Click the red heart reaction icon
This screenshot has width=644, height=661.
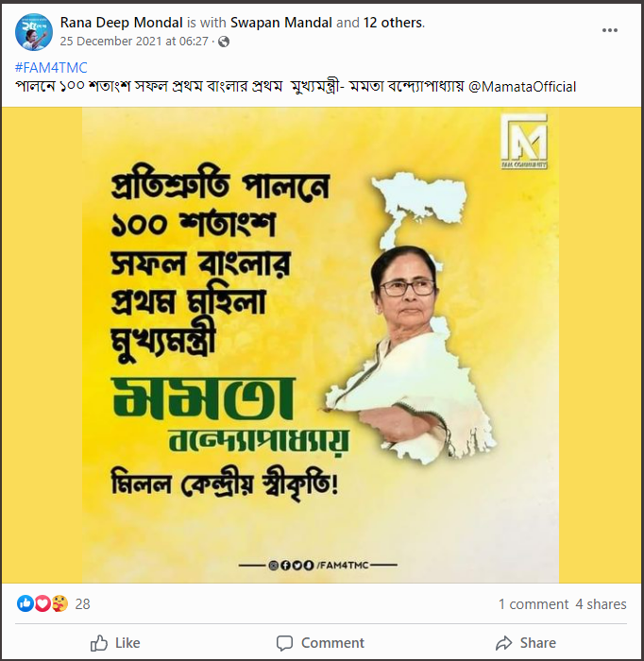point(42,603)
